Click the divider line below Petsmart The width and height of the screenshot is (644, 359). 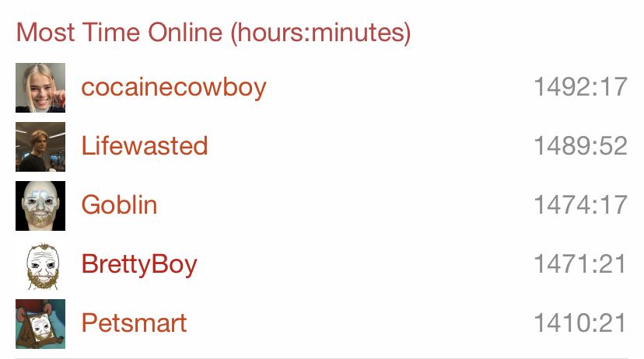click(322, 357)
